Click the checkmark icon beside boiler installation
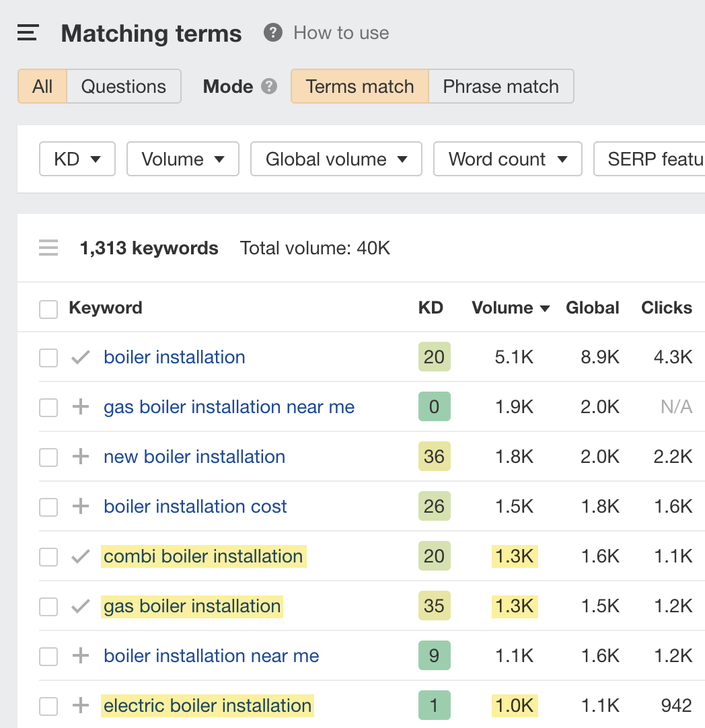Screen dimensions: 705x728 (80, 357)
